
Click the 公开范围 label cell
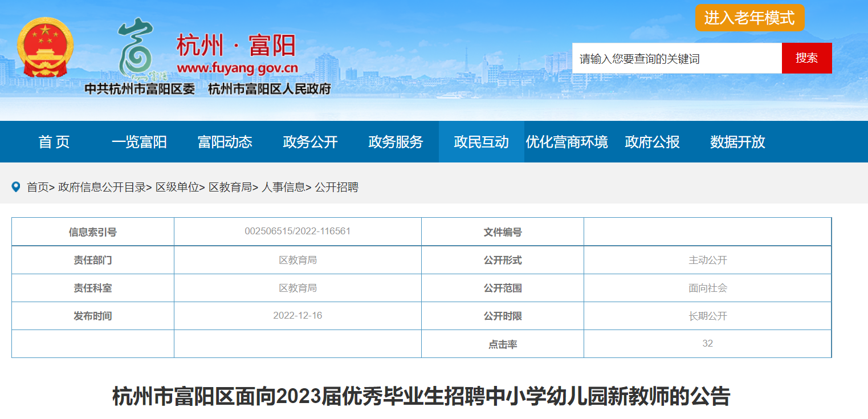click(503, 288)
